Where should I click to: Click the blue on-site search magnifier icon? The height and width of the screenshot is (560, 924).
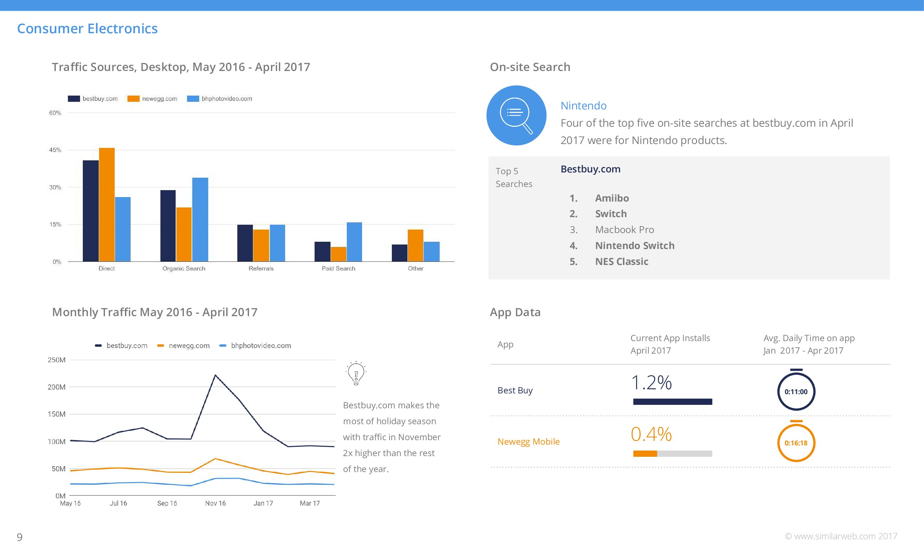point(516,115)
